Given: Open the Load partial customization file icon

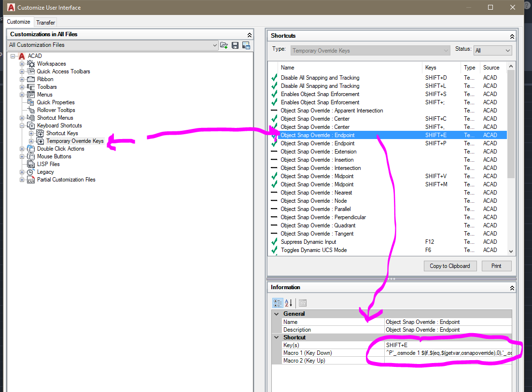Looking at the screenshot, I should pos(224,45).
